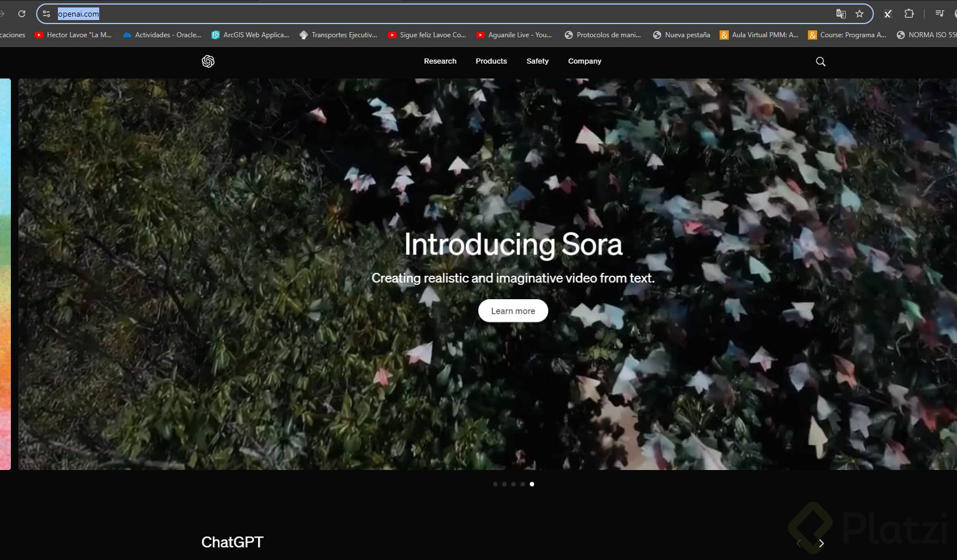Select the active fifth carousel dot
Screen dimensions: 957x560
pyautogui.click(x=532, y=484)
